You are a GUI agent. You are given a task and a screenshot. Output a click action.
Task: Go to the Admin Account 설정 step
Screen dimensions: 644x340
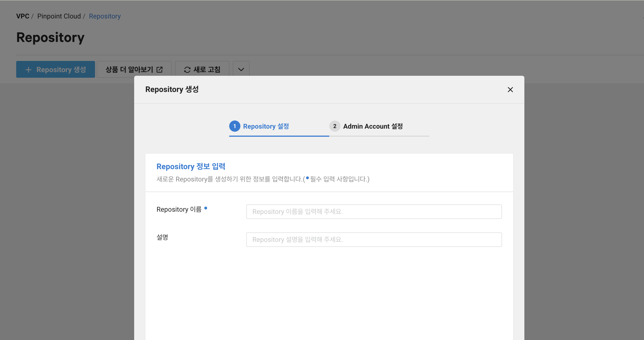coord(373,126)
